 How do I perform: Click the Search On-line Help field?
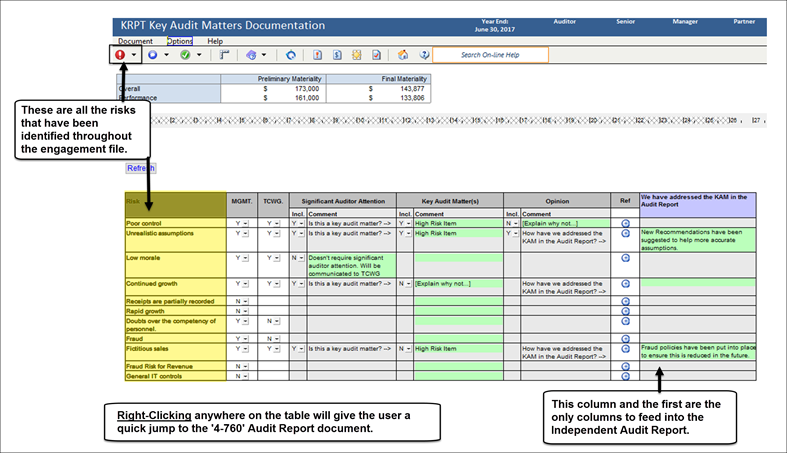coord(490,55)
